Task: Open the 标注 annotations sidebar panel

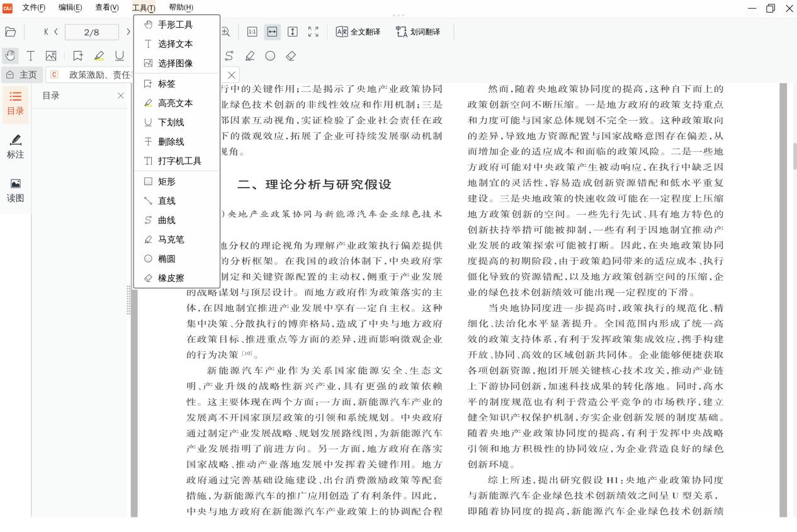Action: tap(16, 146)
